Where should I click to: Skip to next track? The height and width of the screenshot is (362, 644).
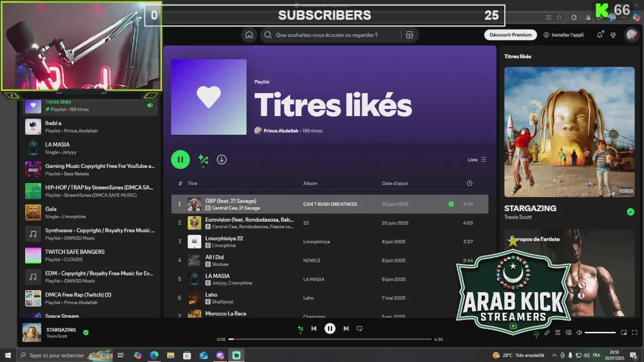(346, 328)
